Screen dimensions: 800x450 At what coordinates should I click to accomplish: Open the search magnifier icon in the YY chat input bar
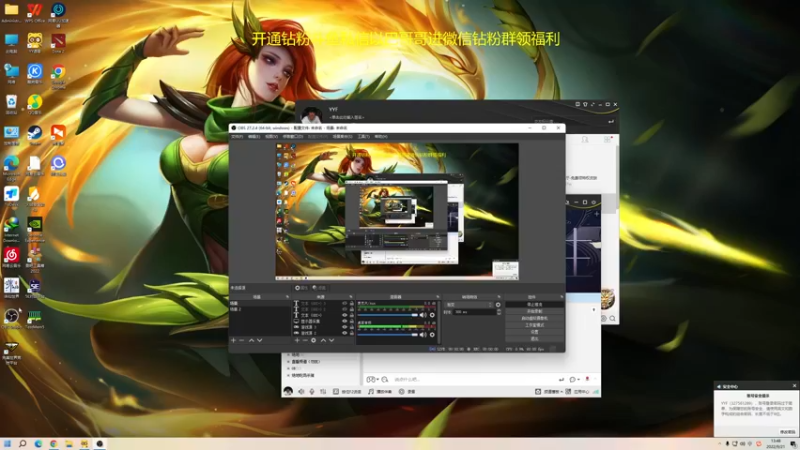385,379
